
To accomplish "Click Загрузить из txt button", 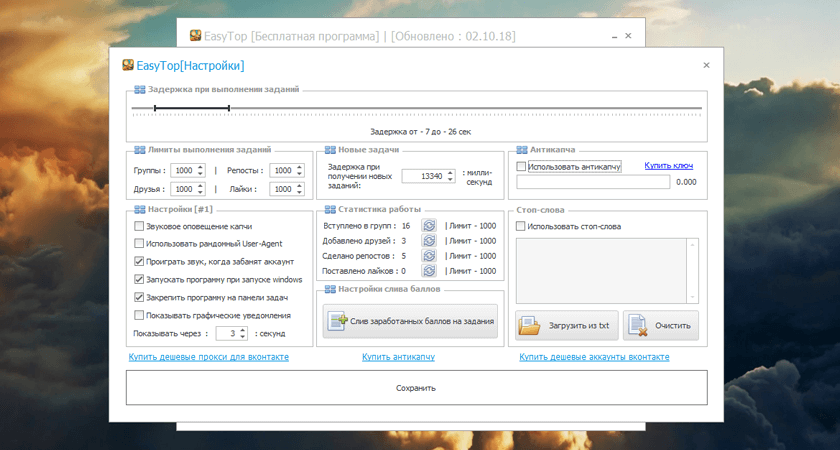I will click(567, 325).
